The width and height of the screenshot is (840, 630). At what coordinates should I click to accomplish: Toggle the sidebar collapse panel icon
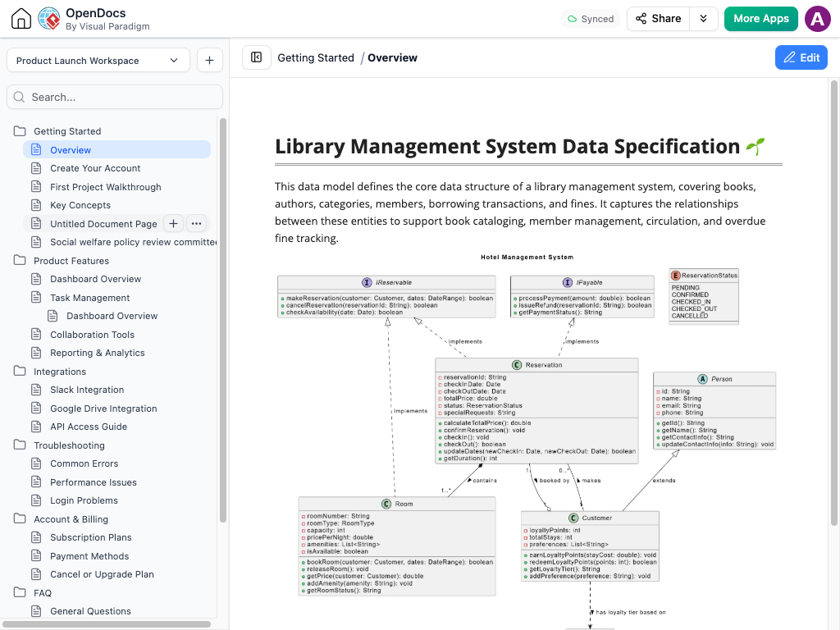pyautogui.click(x=257, y=57)
